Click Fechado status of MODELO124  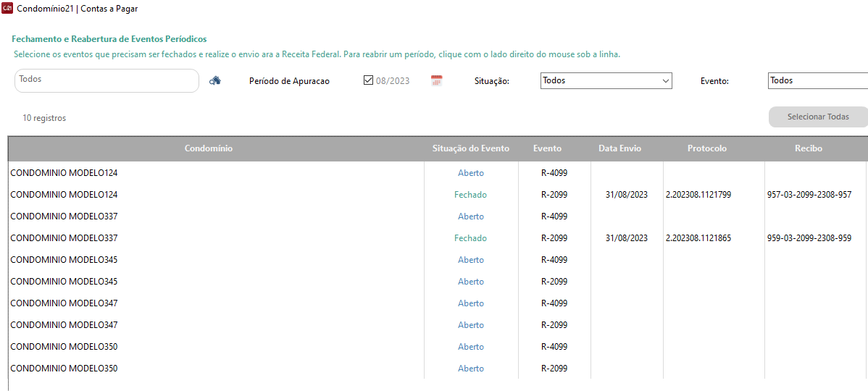470,195
